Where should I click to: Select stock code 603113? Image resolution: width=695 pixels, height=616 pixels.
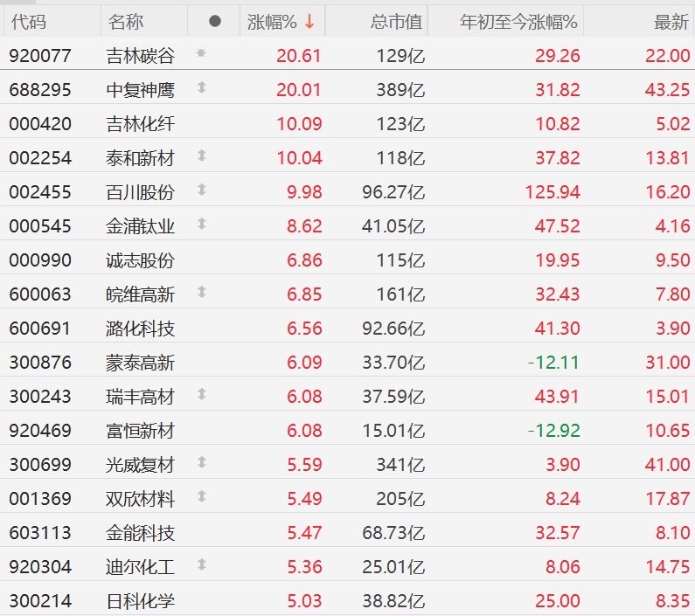[40, 534]
